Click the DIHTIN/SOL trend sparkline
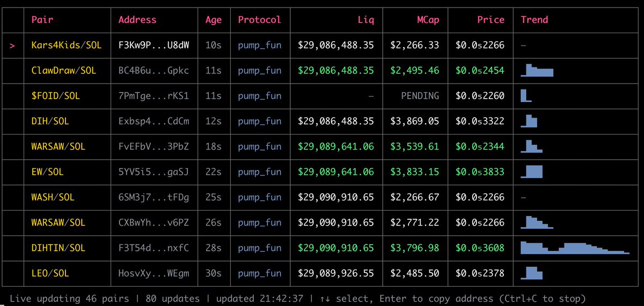The width and height of the screenshot is (644, 306). (575, 248)
